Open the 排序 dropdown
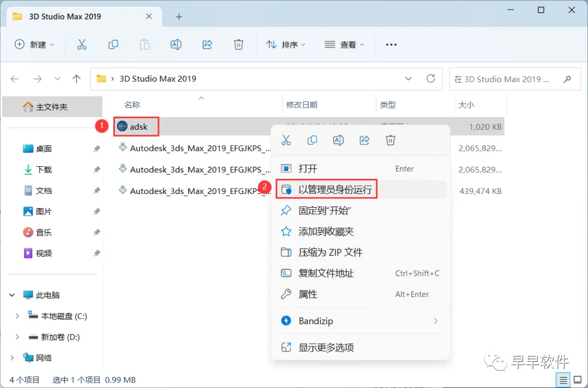Viewport: 588px width, 388px height. pos(286,45)
